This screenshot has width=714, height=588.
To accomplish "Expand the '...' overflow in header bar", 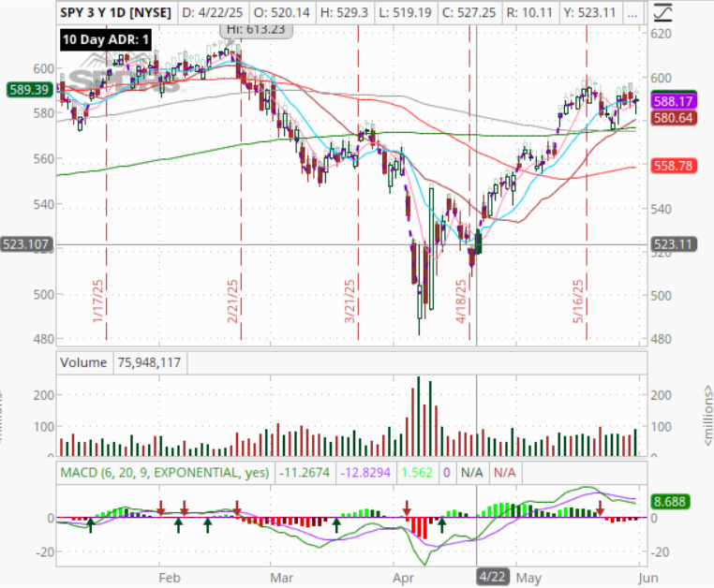I will click(632, 13).
